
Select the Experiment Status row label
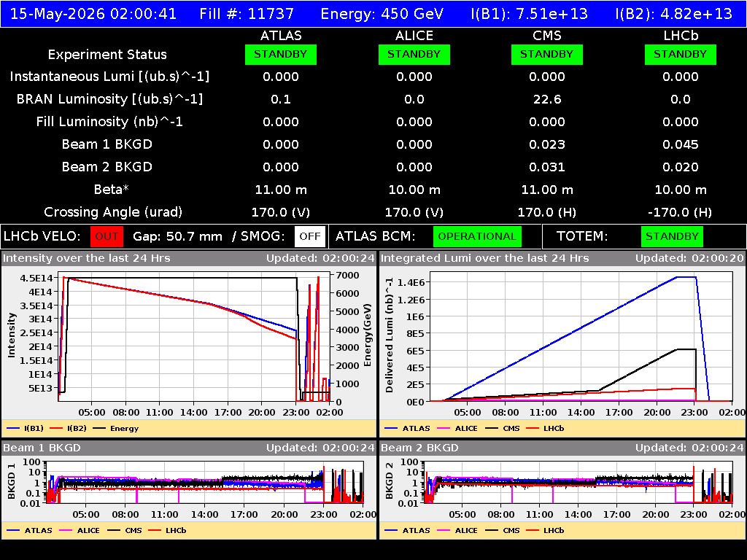107,55
